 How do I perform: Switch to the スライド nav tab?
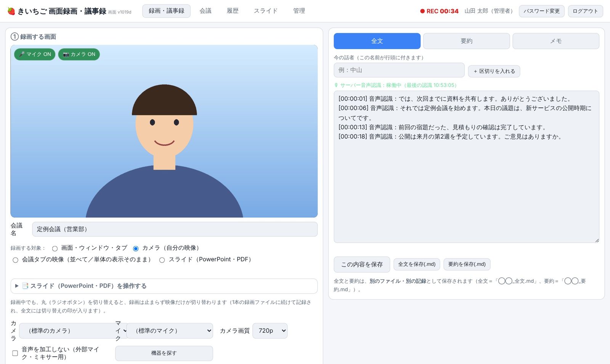[x=266, y=11]
